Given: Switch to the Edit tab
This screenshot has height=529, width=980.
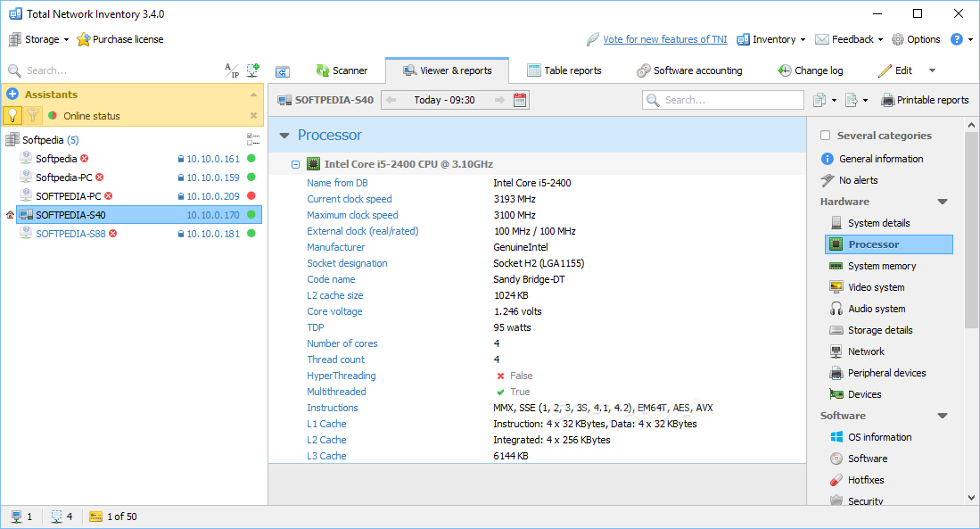Looking at the screenshot, I should pos(895,70).
